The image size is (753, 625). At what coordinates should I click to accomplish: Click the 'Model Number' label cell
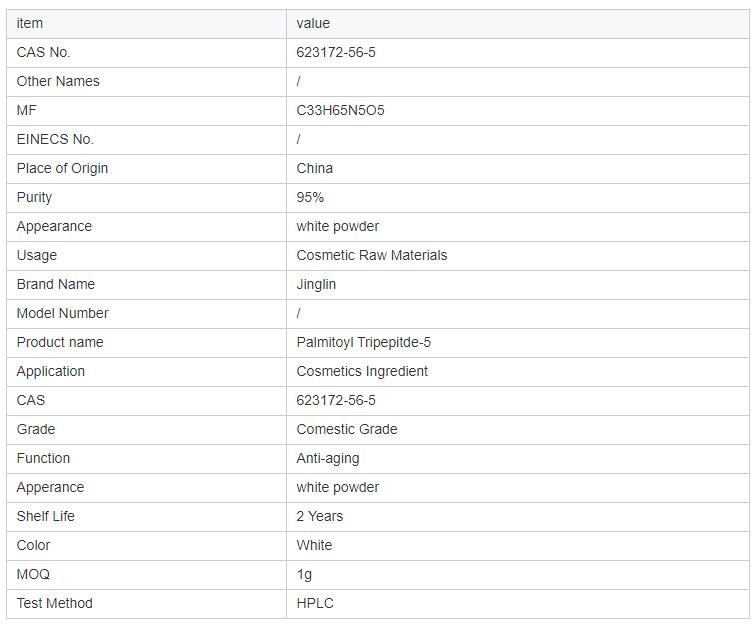62,313
